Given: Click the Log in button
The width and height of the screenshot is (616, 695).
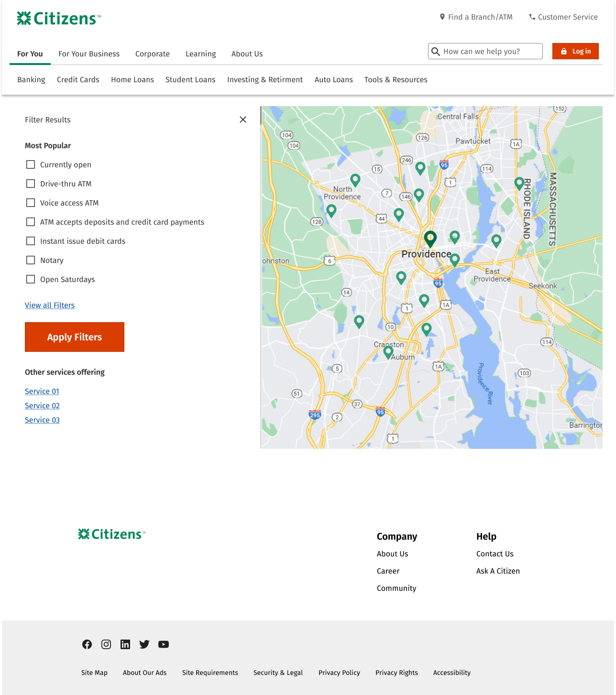Looking at the screenshot, I should point(575,51).
